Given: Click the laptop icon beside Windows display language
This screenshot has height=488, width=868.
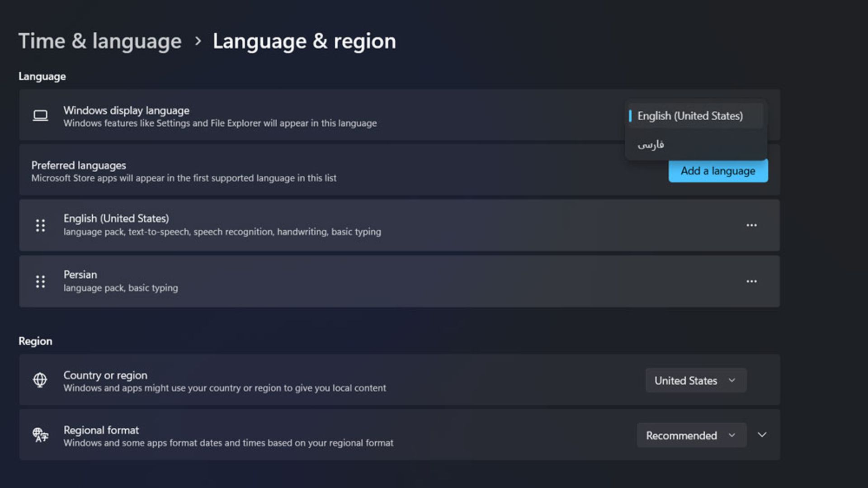Looking at the screenshot, I should click(40, 116).
